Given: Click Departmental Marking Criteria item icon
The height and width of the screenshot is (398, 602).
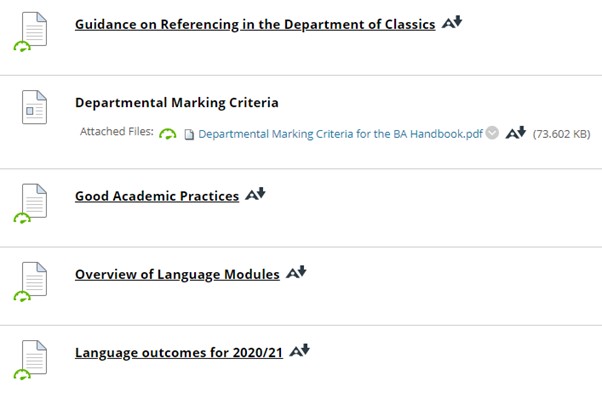Looking at the screenshot, I should tap(35, 107).
